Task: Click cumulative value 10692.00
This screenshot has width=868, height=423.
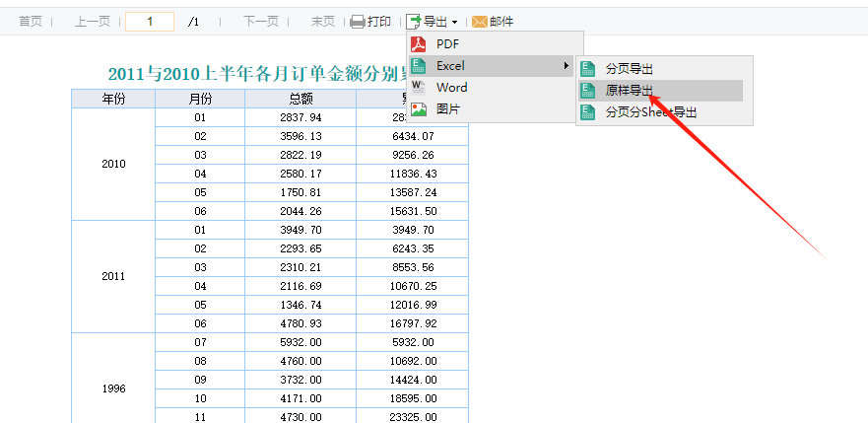Action: (413, 361)
